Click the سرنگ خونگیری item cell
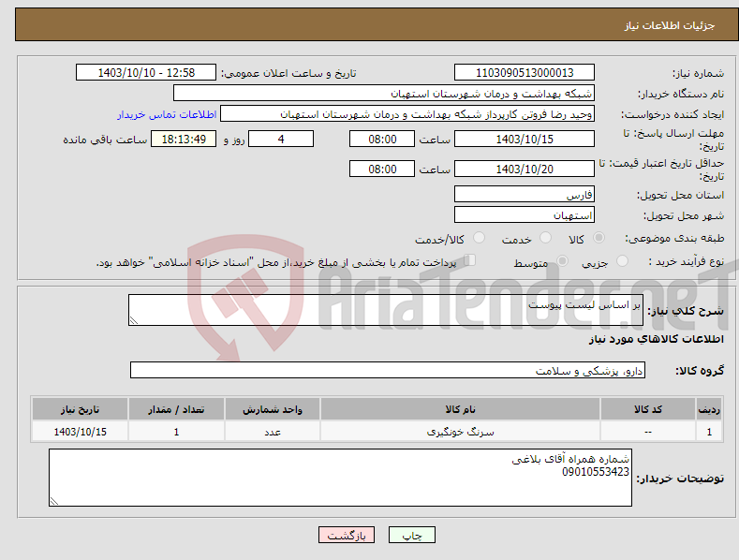 (460, 432)
